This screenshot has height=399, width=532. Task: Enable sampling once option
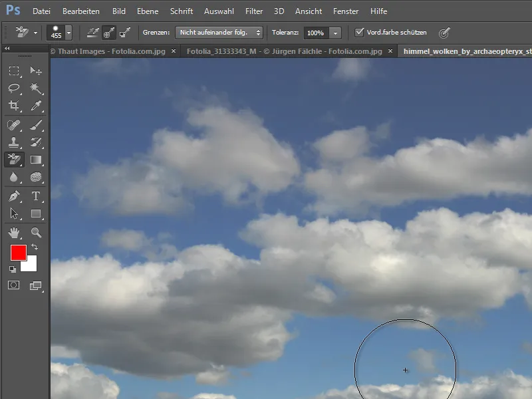(109, 33)
